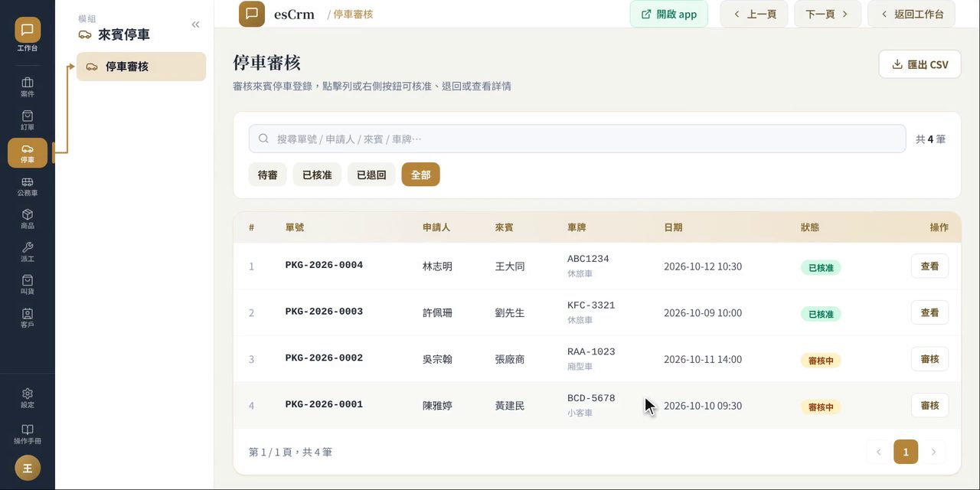Select 停車審核 in the module panel
The width and height of the screenshot is (980, 490).
click(x=142, y=67)
